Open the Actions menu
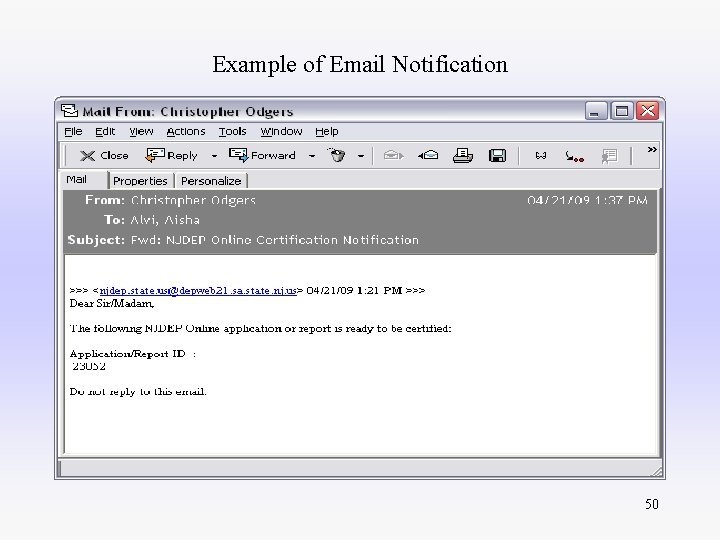Image resolution: width=720 pixels, height=540 pixels. [186, 132]
